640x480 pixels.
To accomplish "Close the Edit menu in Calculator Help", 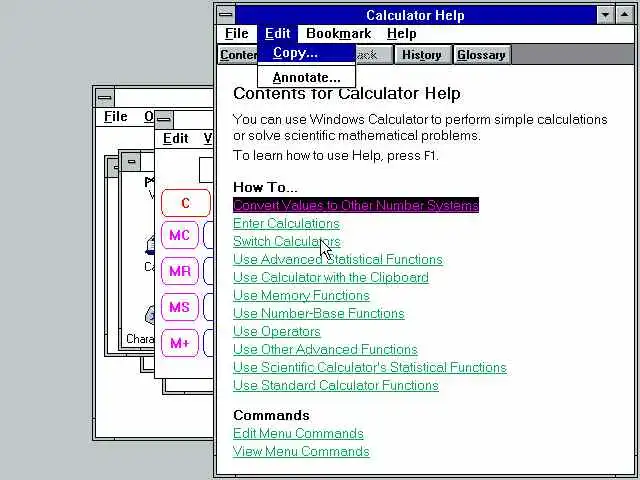I will (278, 33).
